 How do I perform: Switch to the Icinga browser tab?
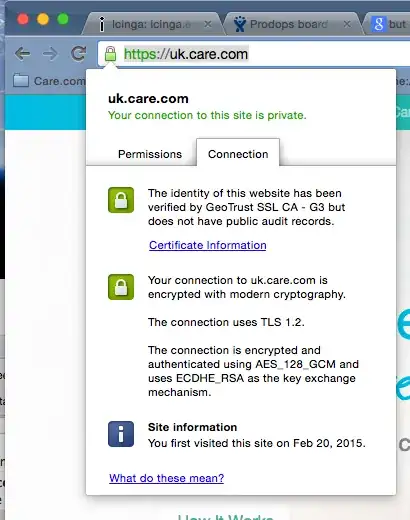(152, 24)
